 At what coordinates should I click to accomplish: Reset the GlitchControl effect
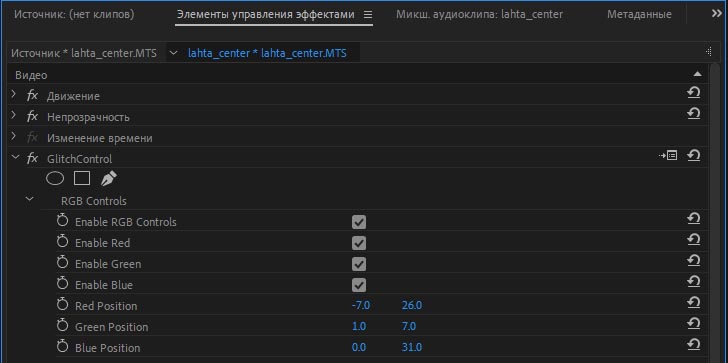tap(693, 156)
